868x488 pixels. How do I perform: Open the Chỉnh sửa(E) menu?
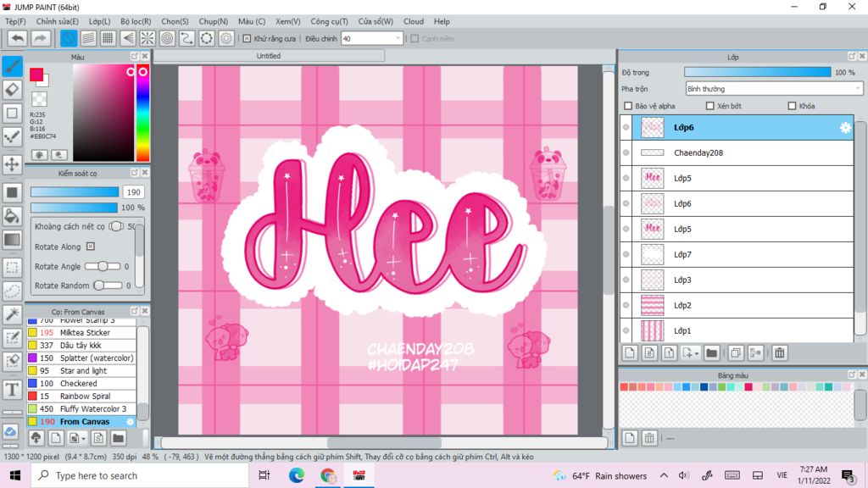[x=57, y=21]
